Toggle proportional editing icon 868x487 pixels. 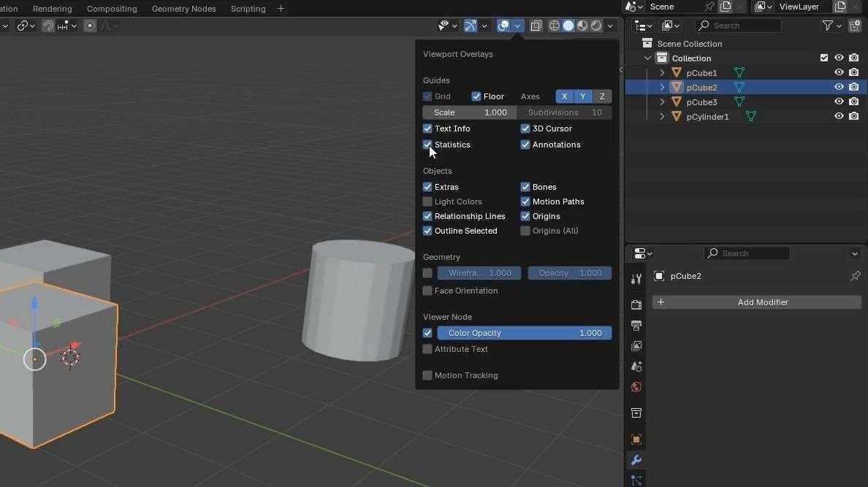(90, 26)
